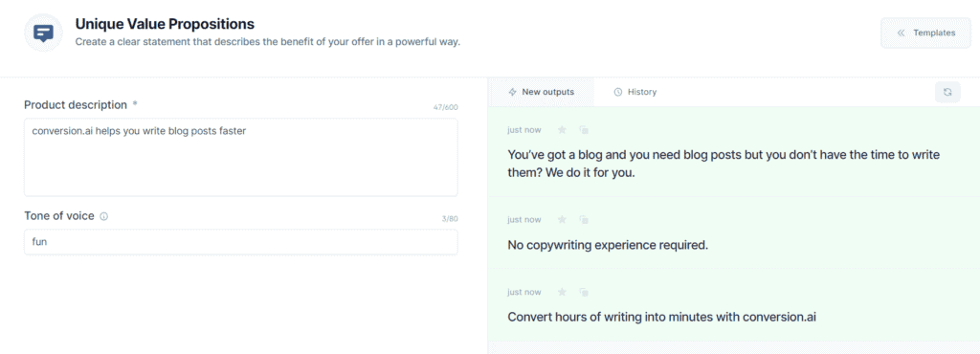Click the Unique Value Propositions heading
Viewport: 980px width, 354px height.
pyautogui.click(x=165, y=24)
